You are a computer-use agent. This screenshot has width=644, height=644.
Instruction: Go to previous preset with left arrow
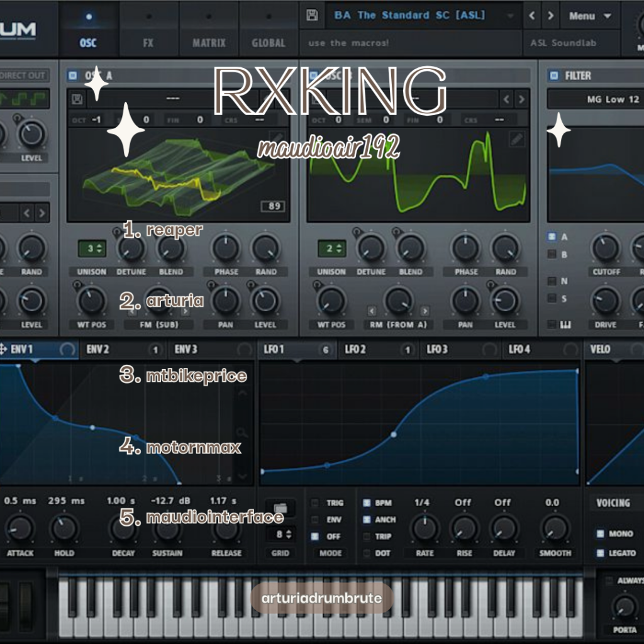click(532, 16)
